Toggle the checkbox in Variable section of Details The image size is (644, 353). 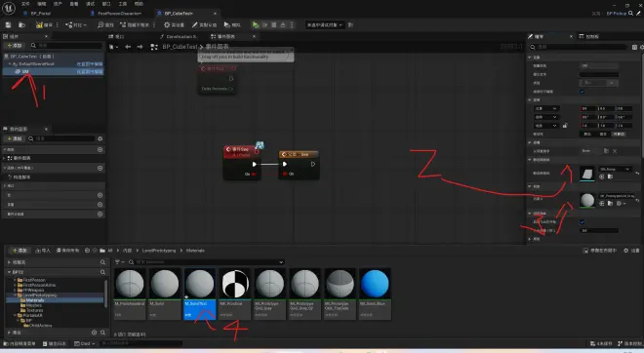tap(582, 92)
